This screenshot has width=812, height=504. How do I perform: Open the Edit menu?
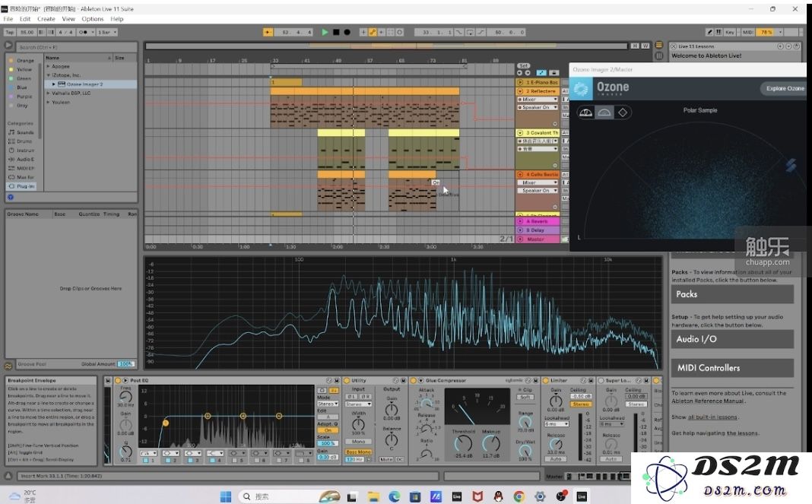click(25, 19)
